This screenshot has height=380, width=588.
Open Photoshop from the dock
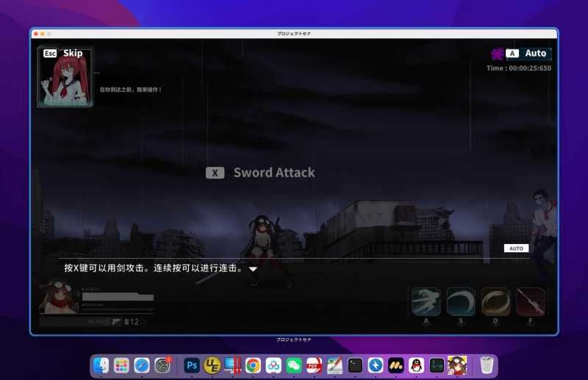(x=193, y=365)
